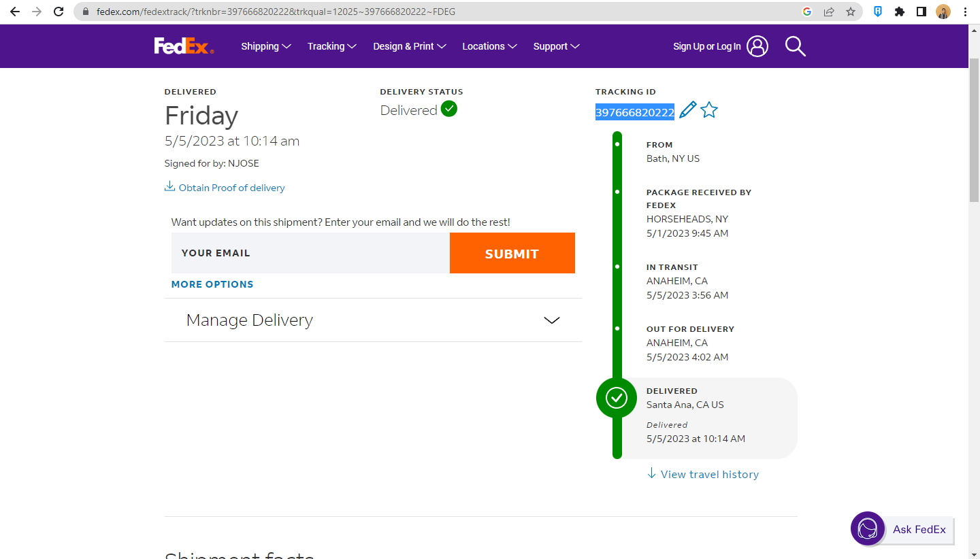Expand the Manage Delivery section
980x559 pixels.
tap(373, 320)
